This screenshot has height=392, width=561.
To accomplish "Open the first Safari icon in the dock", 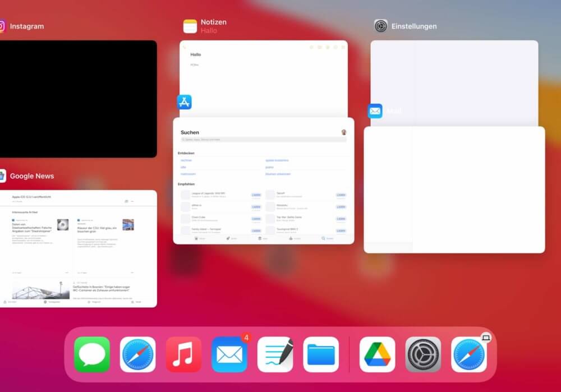I will (138, 354).
